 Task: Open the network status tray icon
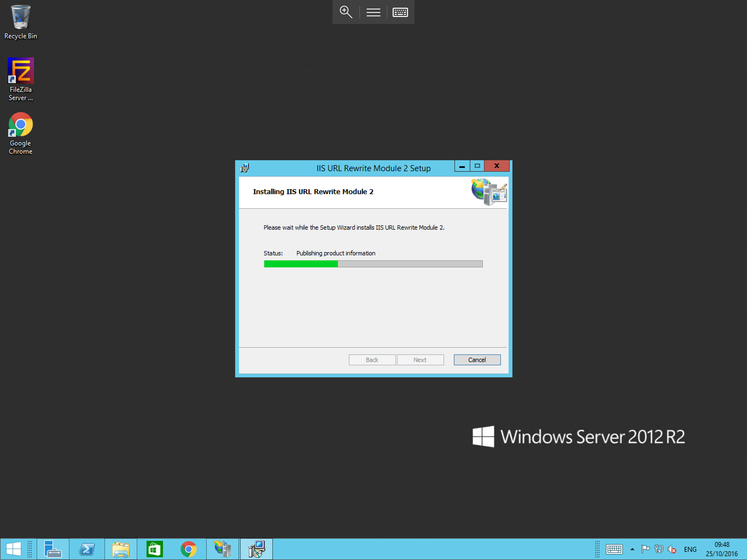(x=658, y=549)
